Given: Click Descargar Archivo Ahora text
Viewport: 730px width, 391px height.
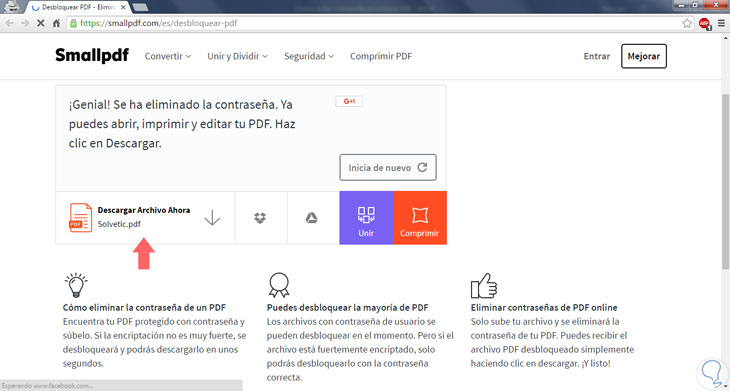Looking at the screenshot, I should 144,210.
